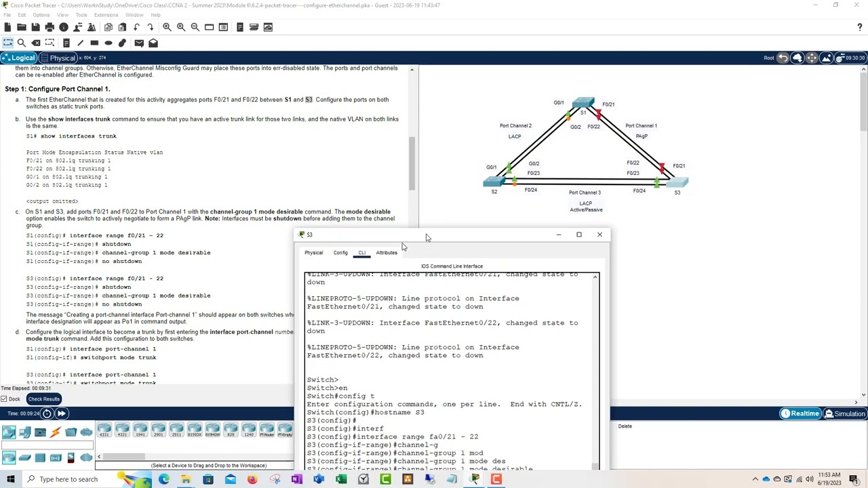This screenshot has height=488, width=868.
Task: Click the Print icon in the toolbar
Action: point(50,27)
